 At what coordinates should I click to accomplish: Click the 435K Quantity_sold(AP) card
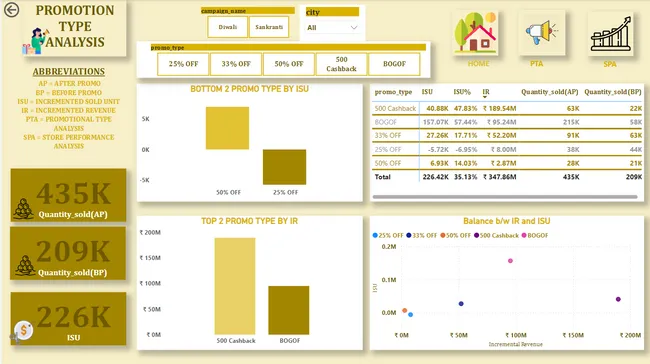(x=68, y=195)
